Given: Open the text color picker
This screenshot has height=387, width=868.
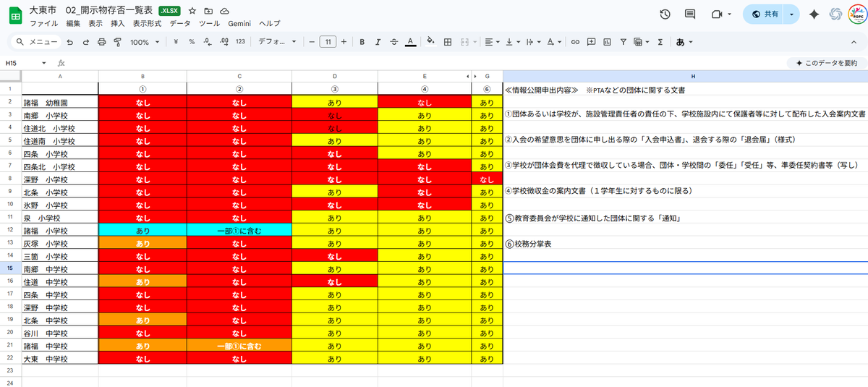Looking at the screenshot, I should (x=410, y=42).
